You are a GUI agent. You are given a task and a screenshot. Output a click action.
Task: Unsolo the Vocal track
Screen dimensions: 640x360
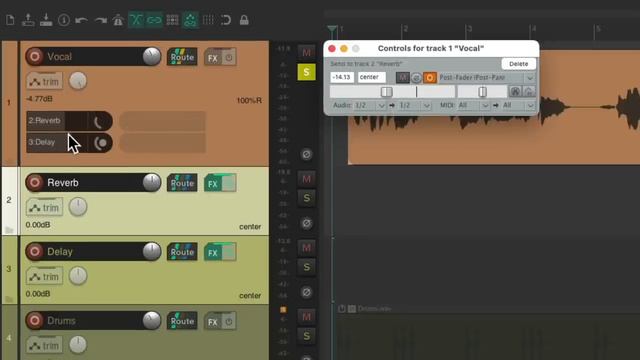coord(307,72)
